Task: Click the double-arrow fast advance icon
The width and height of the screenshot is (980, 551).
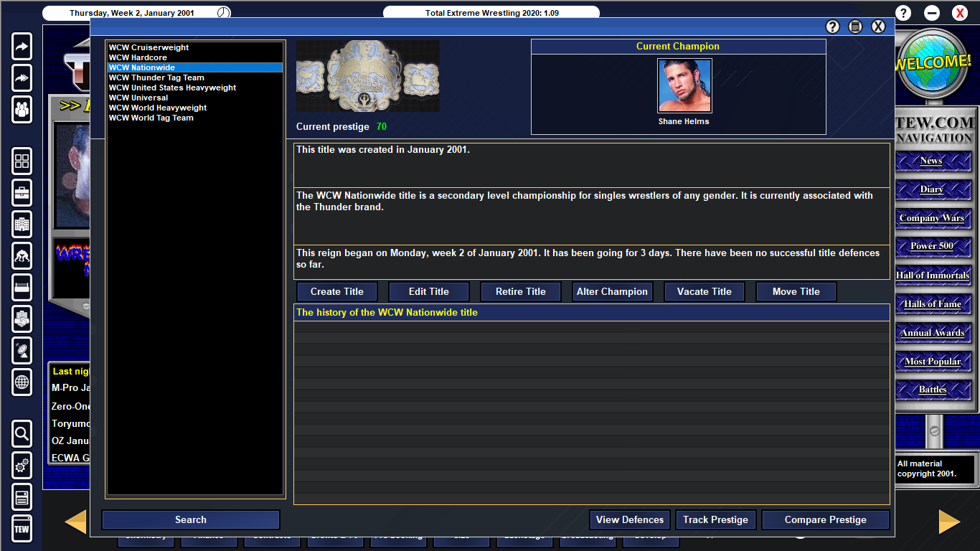Action: click(x=22, y=78)
